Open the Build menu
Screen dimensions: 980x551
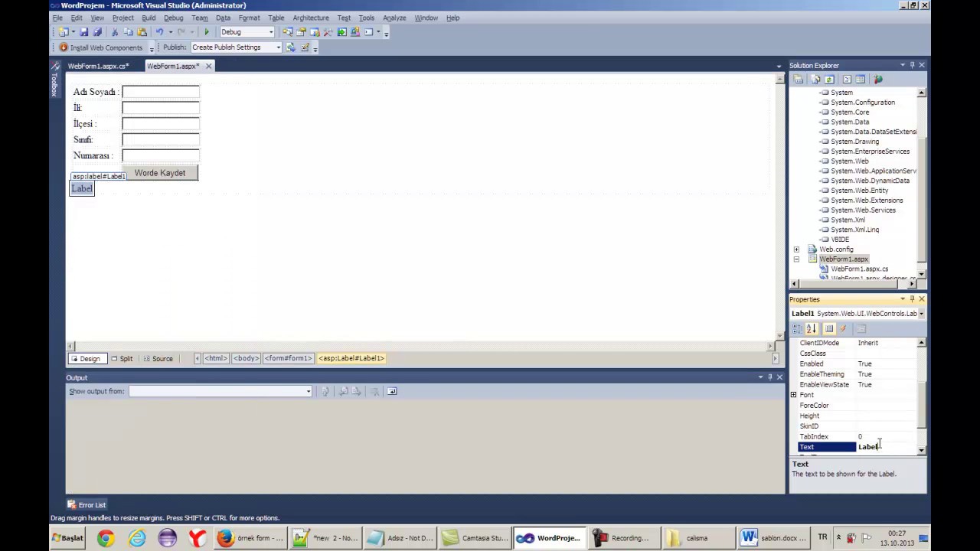[149, 18]
